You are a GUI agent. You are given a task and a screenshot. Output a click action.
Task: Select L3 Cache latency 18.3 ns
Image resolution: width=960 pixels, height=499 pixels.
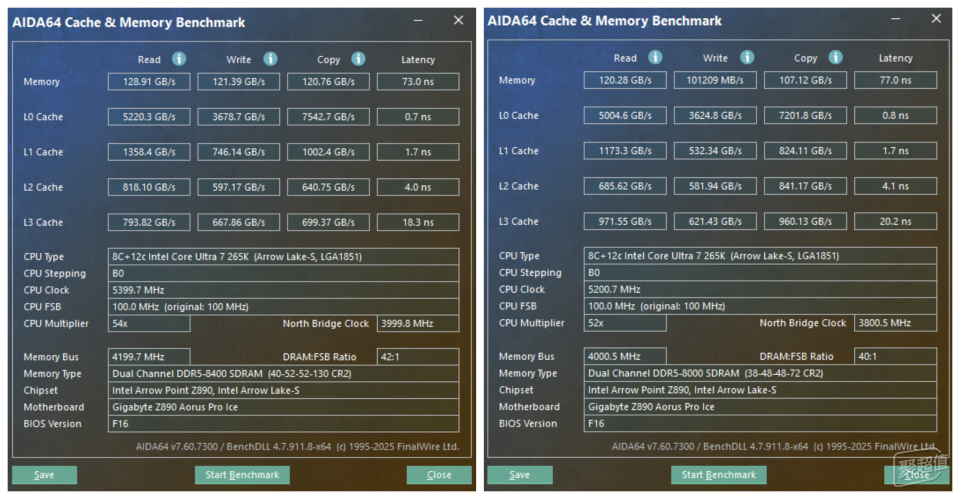pos(418,223)
